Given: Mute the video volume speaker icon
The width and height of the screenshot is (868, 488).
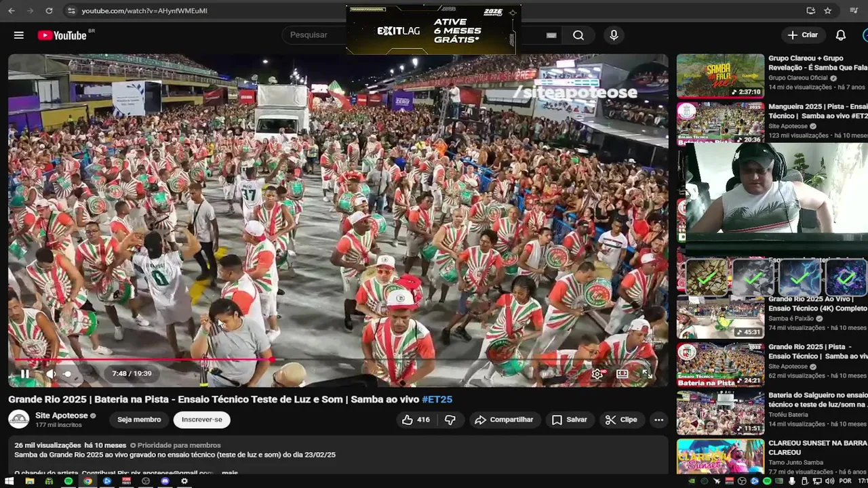Looking at the screenshot, I should (50, 373).
